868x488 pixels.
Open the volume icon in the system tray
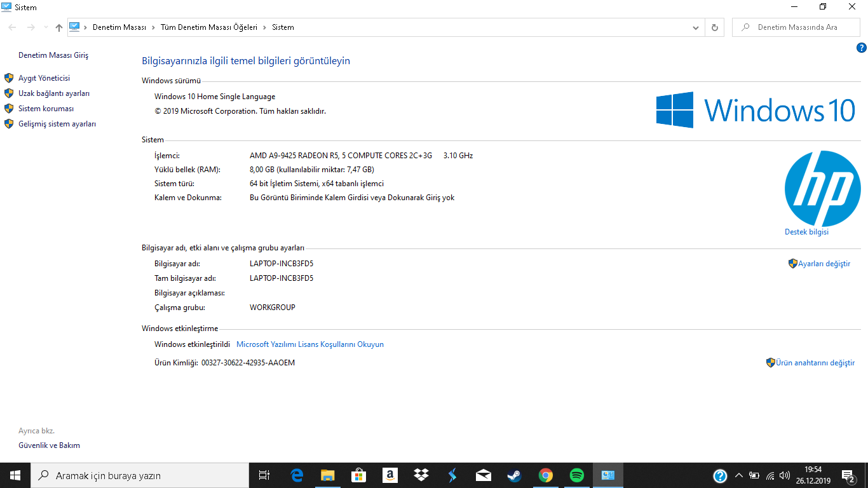pyautogui.click(x=785, y=475)
